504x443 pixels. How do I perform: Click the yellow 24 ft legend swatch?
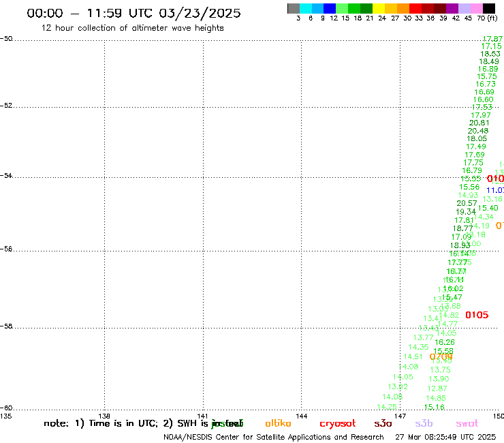379,8
